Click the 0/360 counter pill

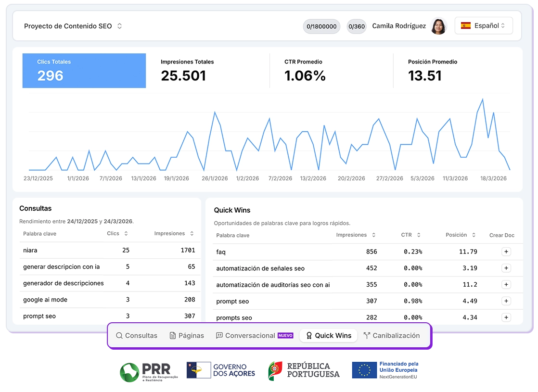[x=356, y=26]
